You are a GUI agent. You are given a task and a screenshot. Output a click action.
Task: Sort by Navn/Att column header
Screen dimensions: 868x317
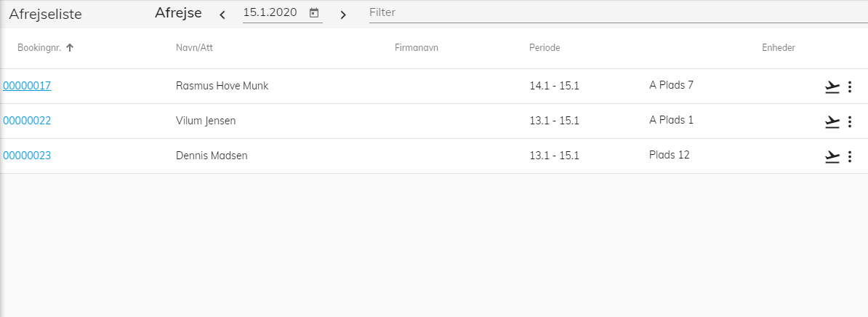coord(194,47)
